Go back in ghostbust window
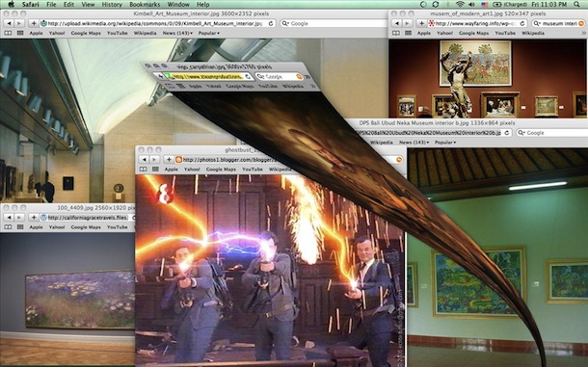Screen dimensions: 588x367 click(x=144, y=160)
